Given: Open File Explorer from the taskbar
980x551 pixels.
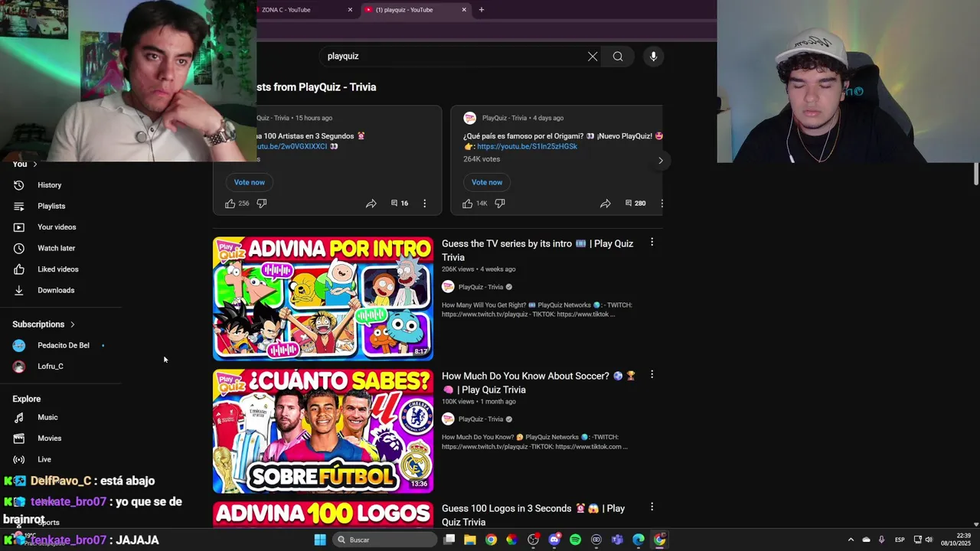Looking at the screenshot, I should click(470, 540).
